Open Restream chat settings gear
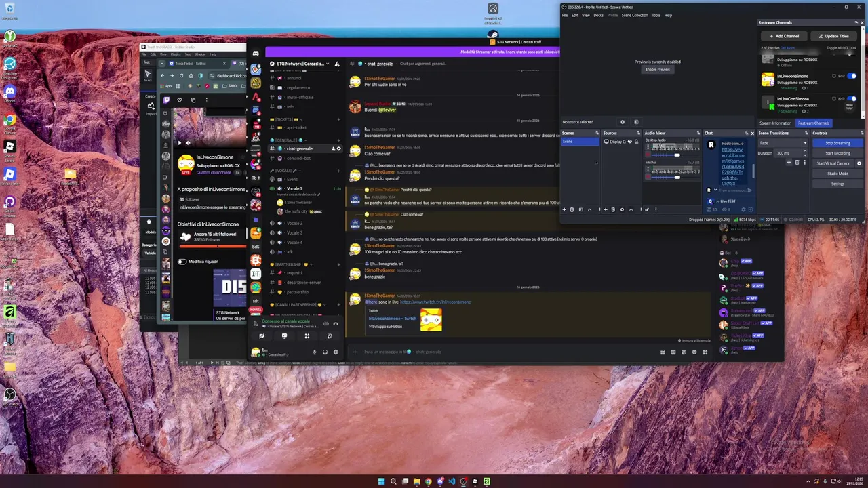The height and width of the screenshot is (488, 868). 743,209
